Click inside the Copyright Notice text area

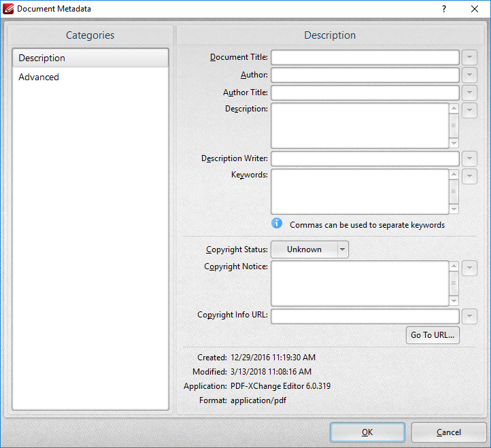(360, 283)
